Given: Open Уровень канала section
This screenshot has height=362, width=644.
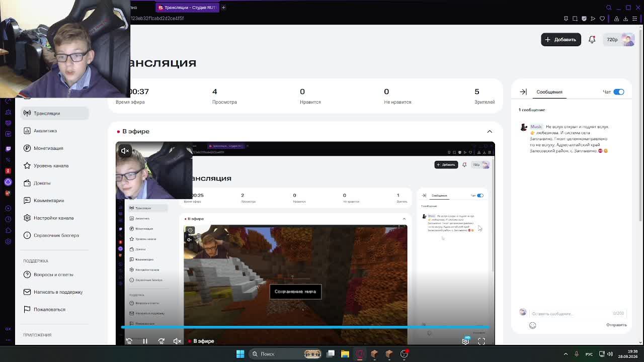Looking at the screenshot, I should click(x=55, y=165).
